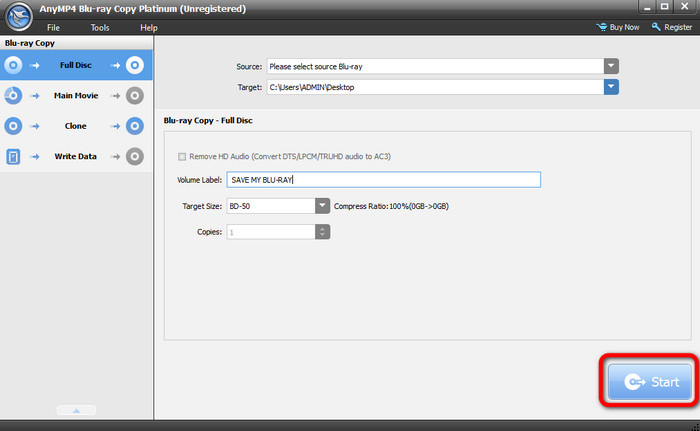Click the Copies spinner arrows
This screenshot has height=431, width=700.
[x=322, y=232]
